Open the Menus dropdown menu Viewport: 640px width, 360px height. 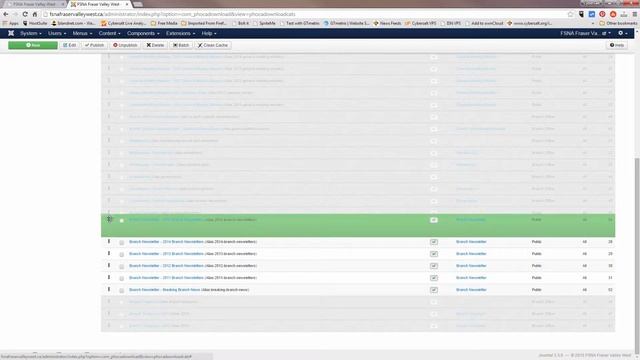coord(82,33)
